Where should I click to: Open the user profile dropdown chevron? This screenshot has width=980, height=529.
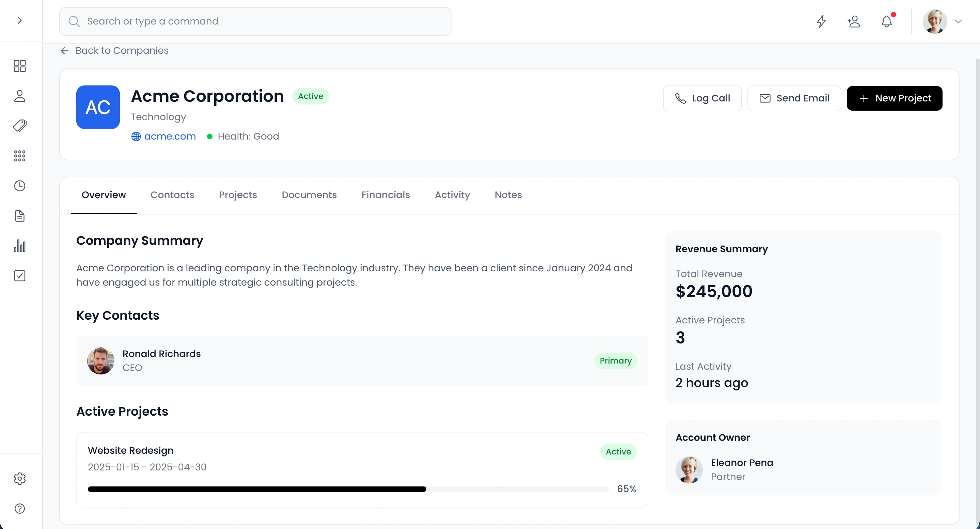click(958, 21)
